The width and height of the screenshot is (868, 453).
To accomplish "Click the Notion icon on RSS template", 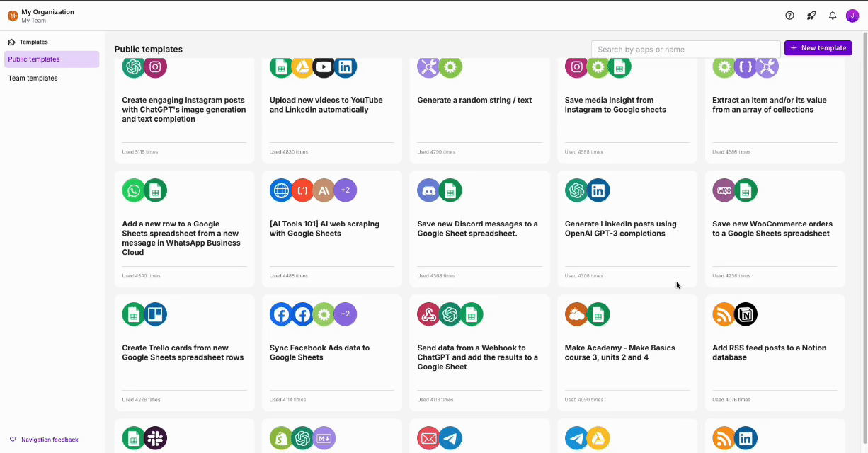I will (x=746, y=314).
